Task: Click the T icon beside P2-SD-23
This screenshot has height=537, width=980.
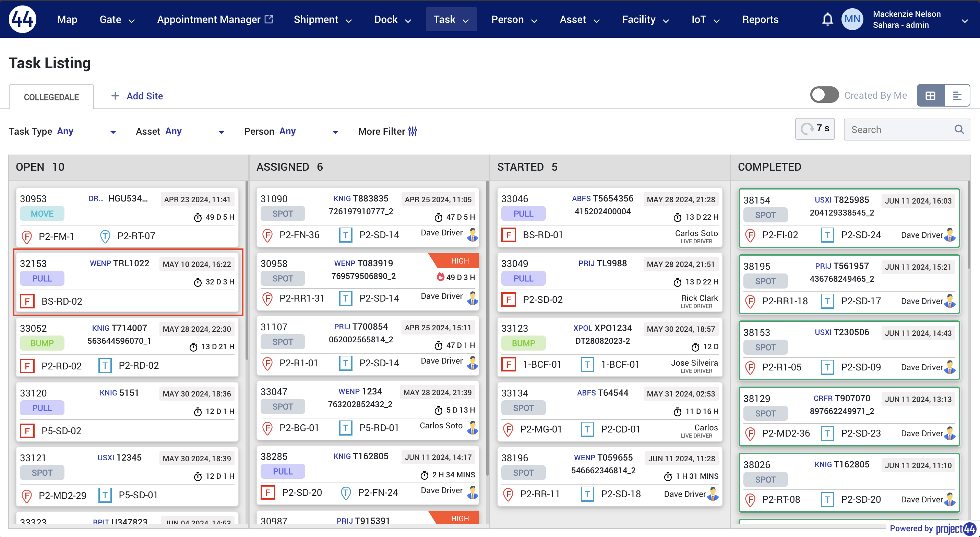Action: click(x=827, y=433)
